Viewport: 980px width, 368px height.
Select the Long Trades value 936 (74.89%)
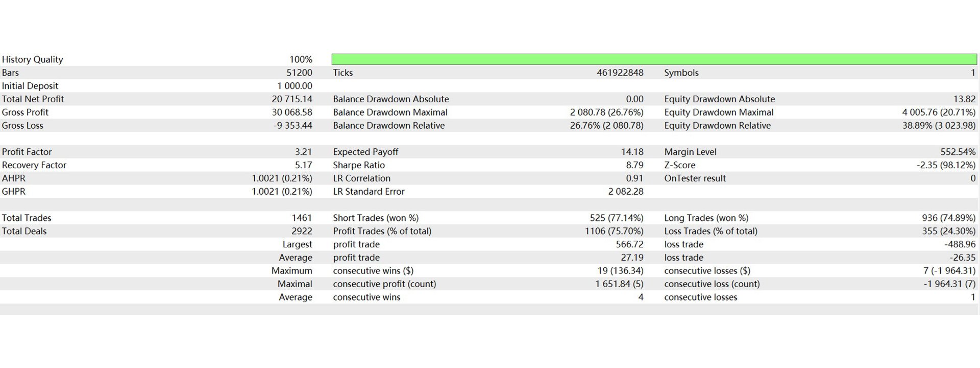tap(949, 218)
